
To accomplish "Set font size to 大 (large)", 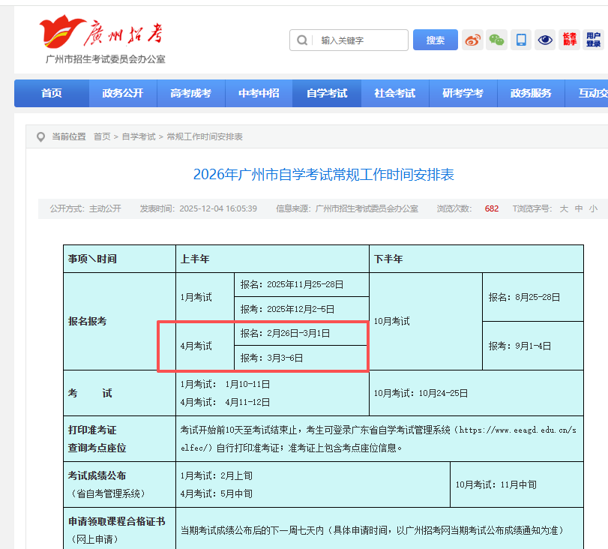I will pos(563,209).
